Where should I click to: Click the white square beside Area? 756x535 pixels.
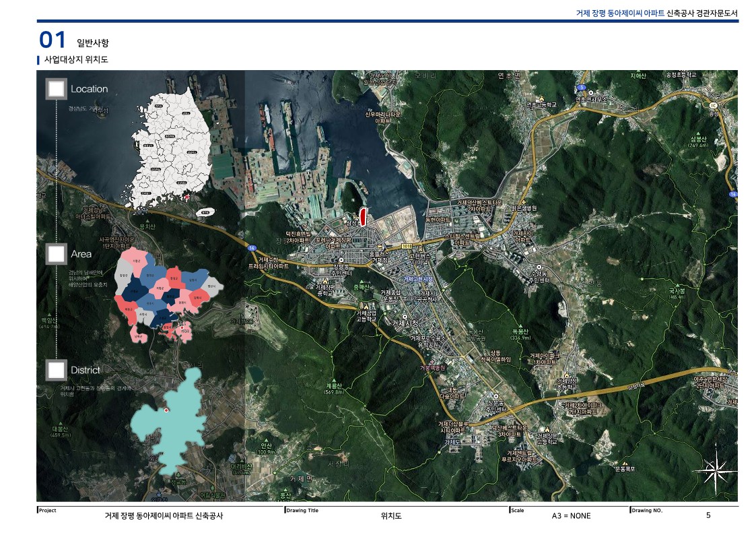click(x=57, y=254)
